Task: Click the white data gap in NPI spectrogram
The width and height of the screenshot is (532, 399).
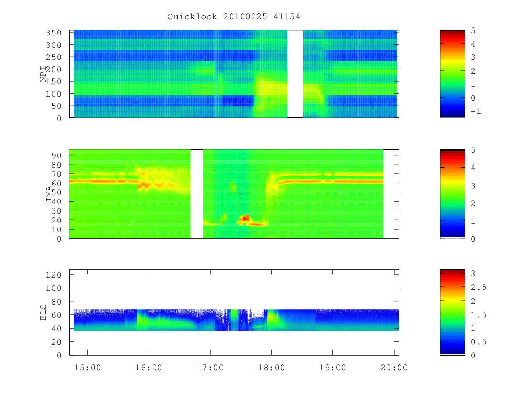Action: point(295,74)
